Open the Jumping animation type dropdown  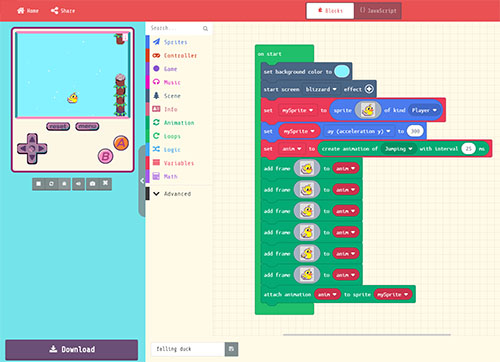(x=399, y=149)
